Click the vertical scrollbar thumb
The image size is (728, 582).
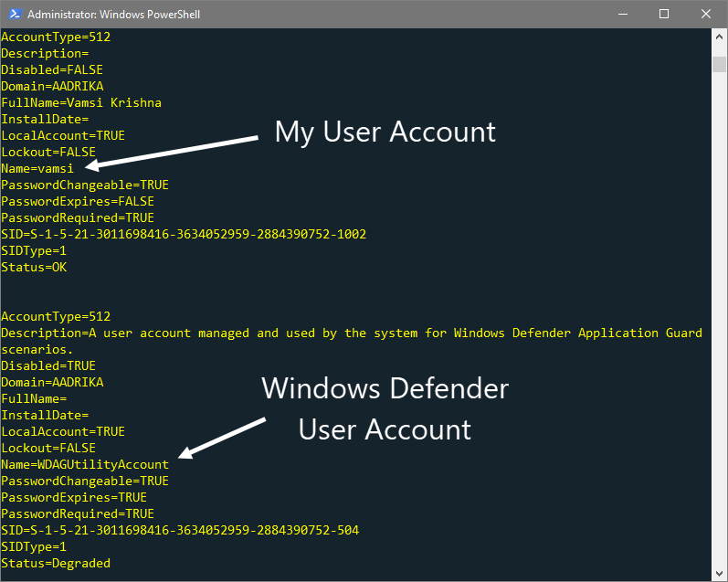pyautogui.click(x=719, y=64)
